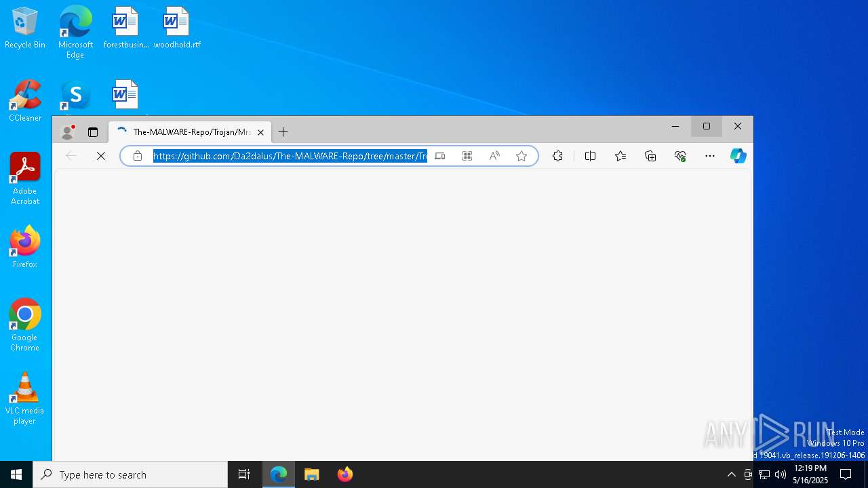868x488 pixels.
Task: Open Browser essentials heart icon
Action: (680, 156)
